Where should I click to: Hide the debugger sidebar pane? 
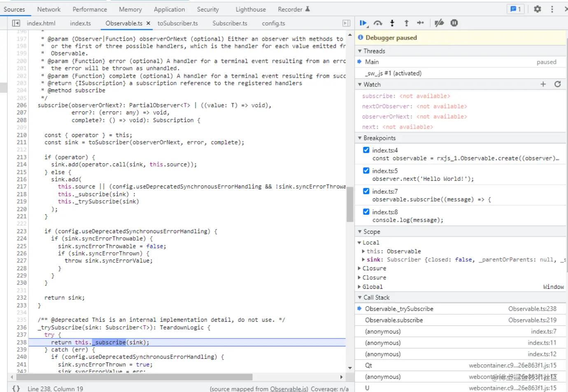(x=347, y=23)
